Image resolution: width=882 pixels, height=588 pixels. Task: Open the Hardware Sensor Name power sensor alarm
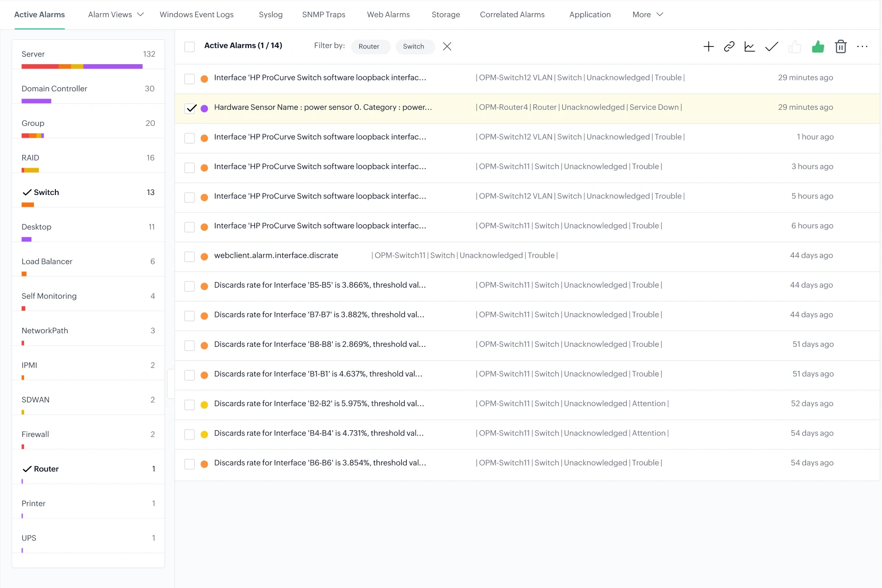(323, 107)
